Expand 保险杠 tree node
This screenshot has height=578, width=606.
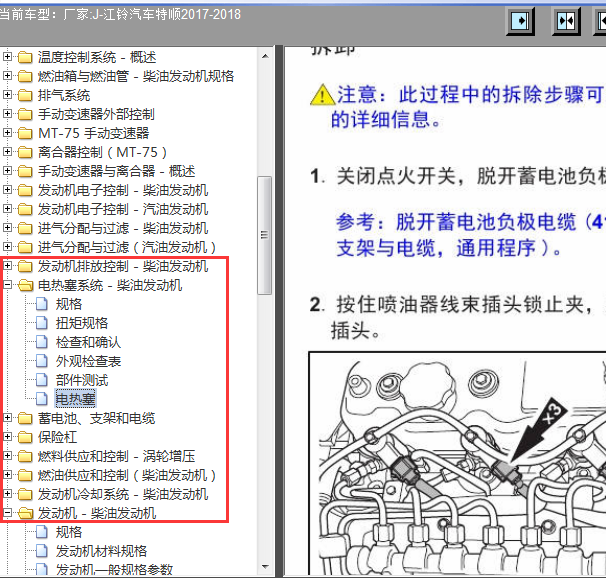coord(7,437)
